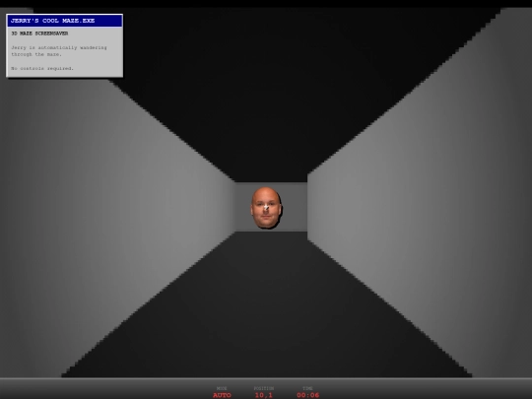The width and height of the screenshot is (532, 399).
Task: Click the POSITION label in status bar
Action: tap(264, 388)
